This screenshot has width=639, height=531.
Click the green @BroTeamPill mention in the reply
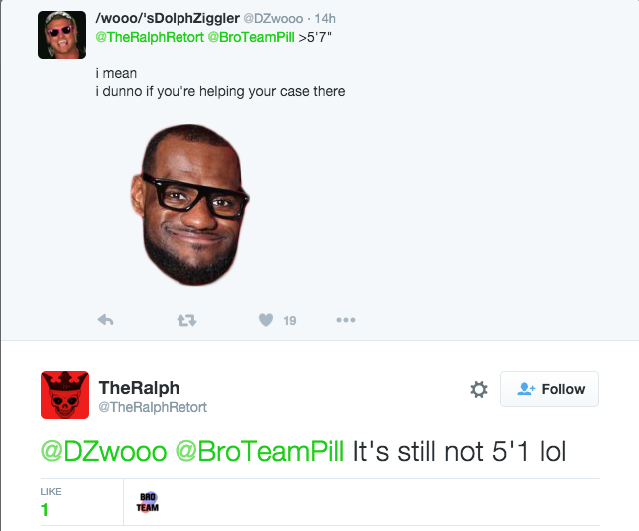coord(260,452)
